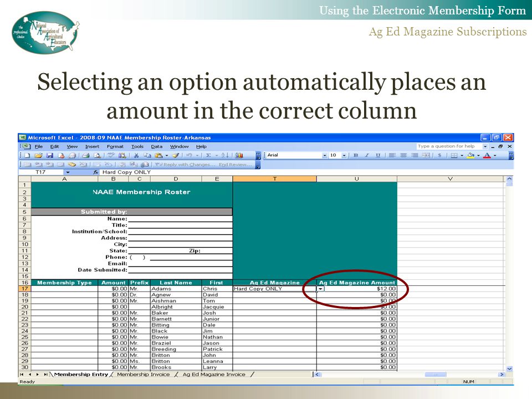Open the Insert menu
The image size is (532, 399).
[x=93, y=146]
